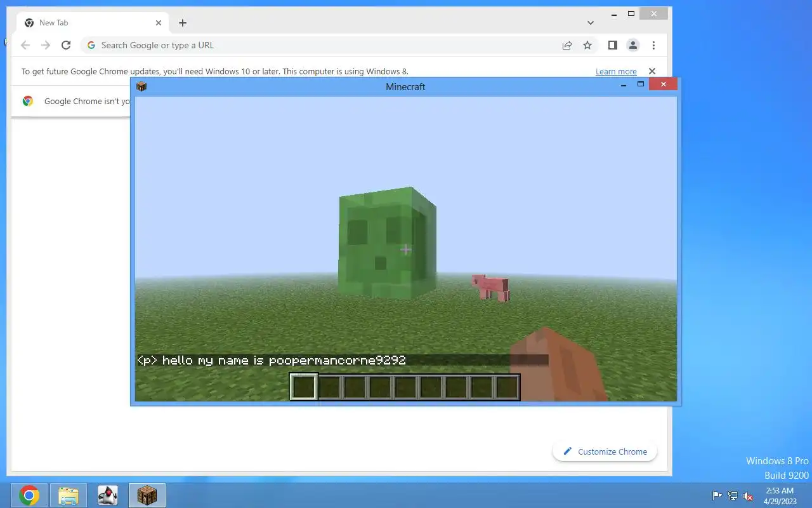Minimize the Minecraft window
The image size is (812, 508).
(624, 84)
